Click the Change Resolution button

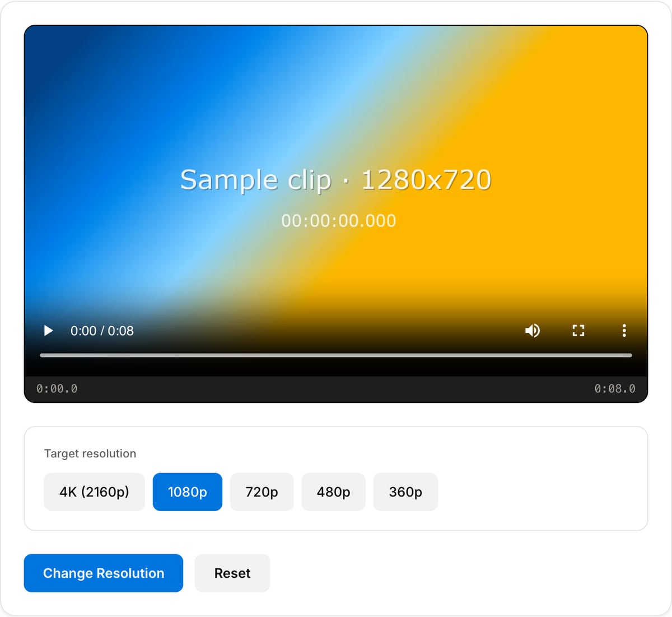(104, 573)
